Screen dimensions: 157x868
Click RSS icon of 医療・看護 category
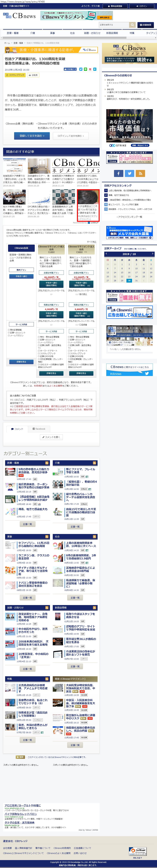[47, 463]
